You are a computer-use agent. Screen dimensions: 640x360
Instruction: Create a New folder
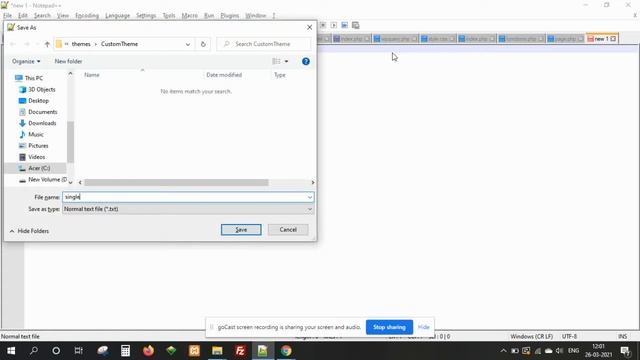[68, 61]
